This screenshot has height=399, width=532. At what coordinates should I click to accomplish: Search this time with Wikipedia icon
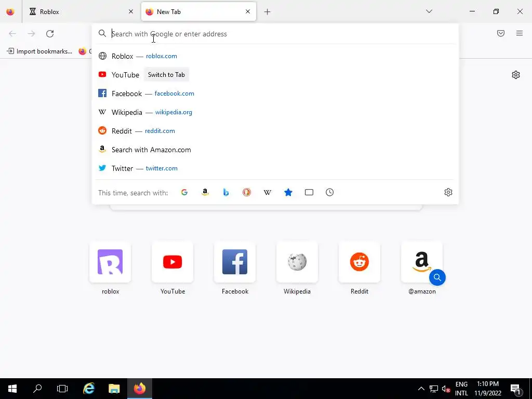268,192
